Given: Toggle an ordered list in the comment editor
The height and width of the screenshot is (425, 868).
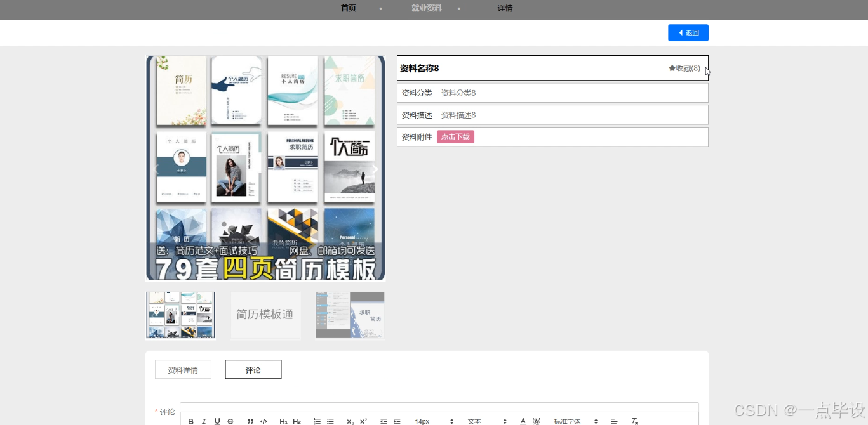Looking at the screenshot, I should (317, 421).
